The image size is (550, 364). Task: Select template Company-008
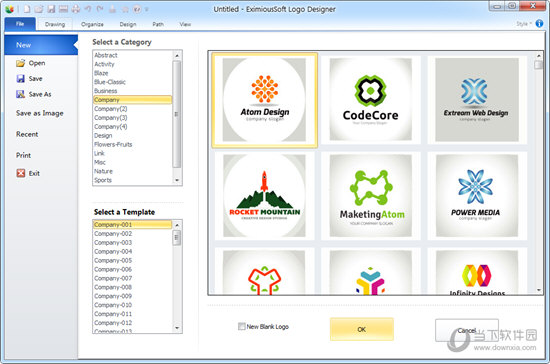pyautogui.click(x=133, y=287)
